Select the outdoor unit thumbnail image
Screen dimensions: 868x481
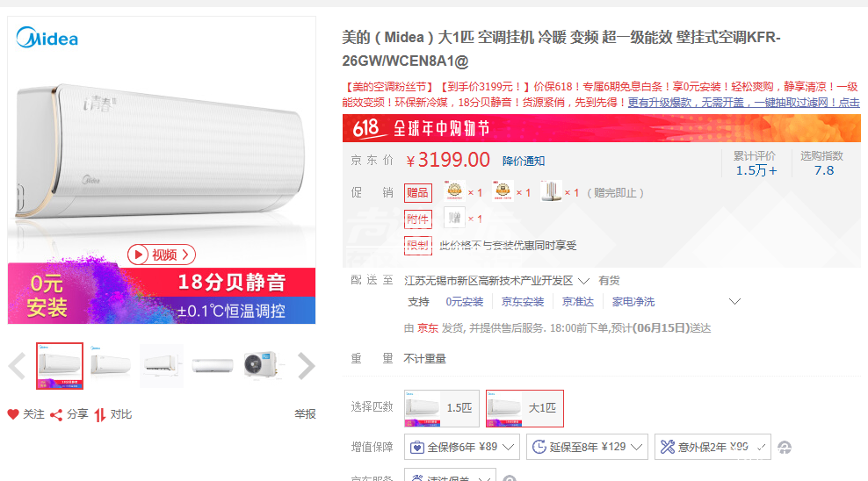[264, 365]
